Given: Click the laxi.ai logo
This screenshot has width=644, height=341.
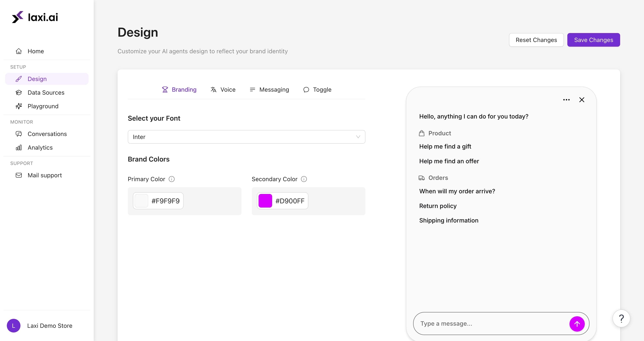Looking at the screenshot, I should coord(35,17).
